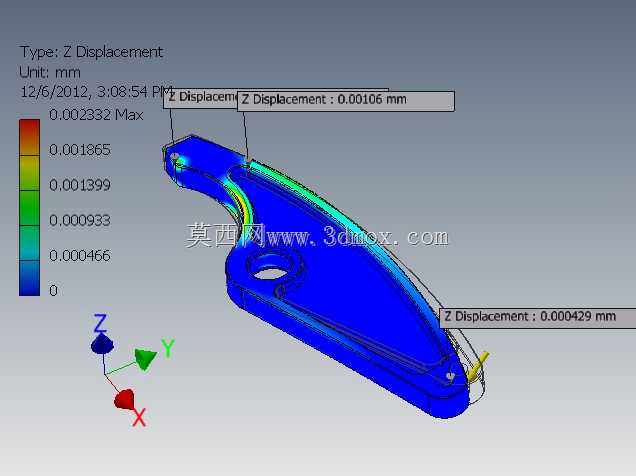This screenshot has width=636, height=476.
Task: Click the green band of color legend
Action: click(x=30, y=208)
